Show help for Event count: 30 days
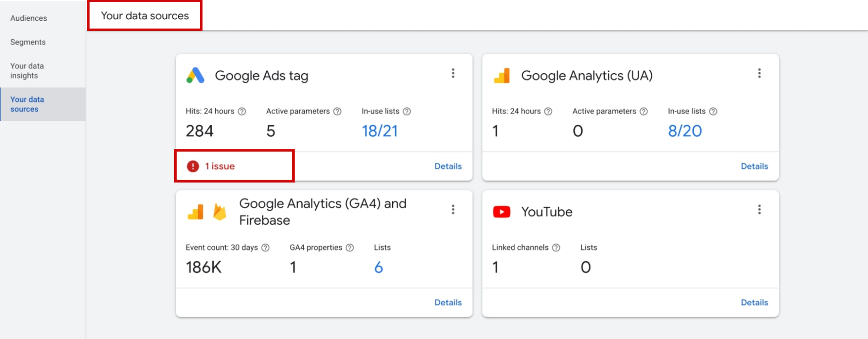The image size is (868, 339). pyautogui.click(x=265, y=247)
